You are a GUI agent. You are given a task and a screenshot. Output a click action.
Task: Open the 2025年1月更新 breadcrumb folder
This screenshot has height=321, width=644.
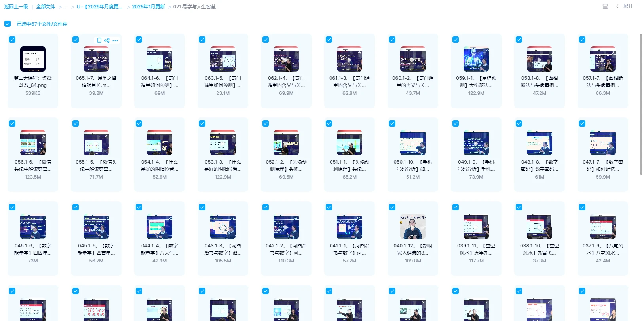(x=148, y=7)
